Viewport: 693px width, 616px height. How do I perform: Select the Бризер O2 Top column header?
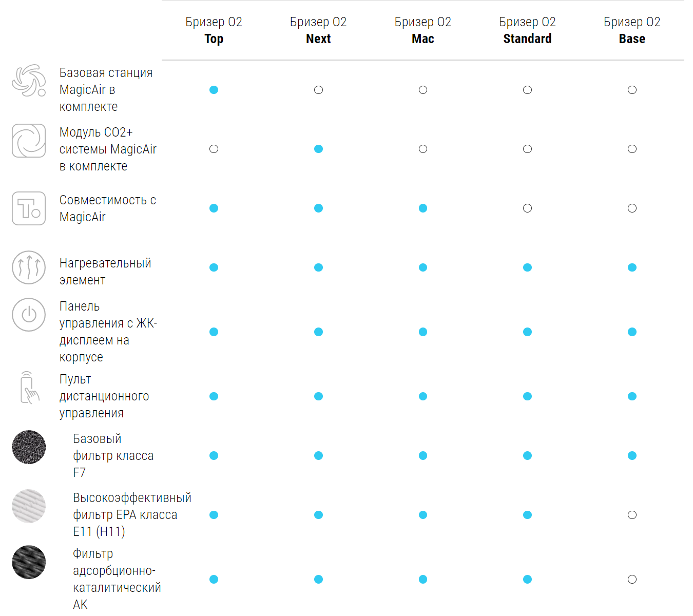[214, 30]
